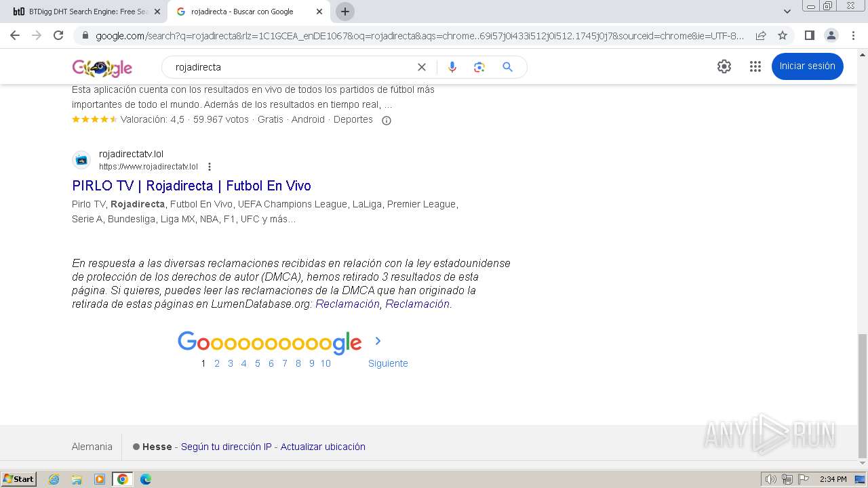Open Windows Media Player taskbar icon

(x=100, y=479)
